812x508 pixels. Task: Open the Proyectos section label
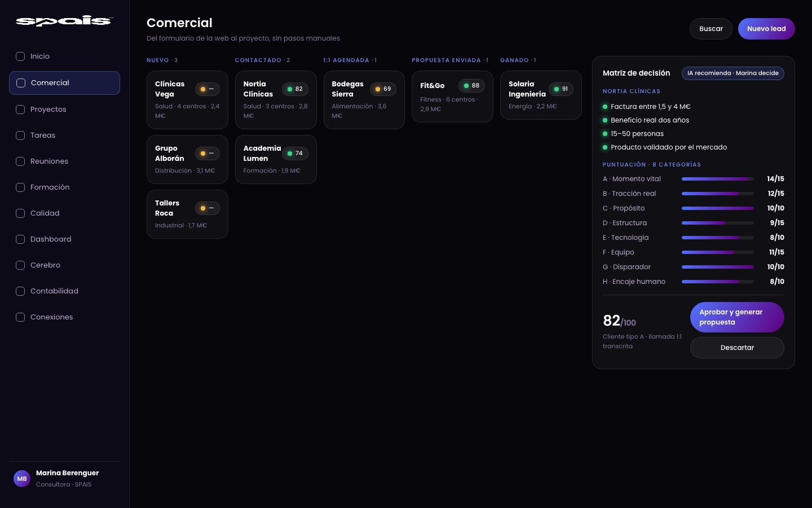tap(48, 110)
